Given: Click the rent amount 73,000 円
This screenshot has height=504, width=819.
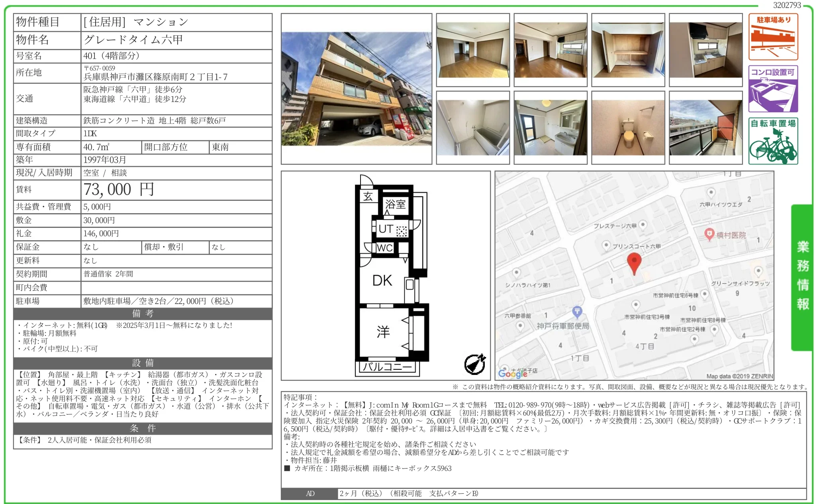Looking at the screenshot, I should click(x=119, y=190).
